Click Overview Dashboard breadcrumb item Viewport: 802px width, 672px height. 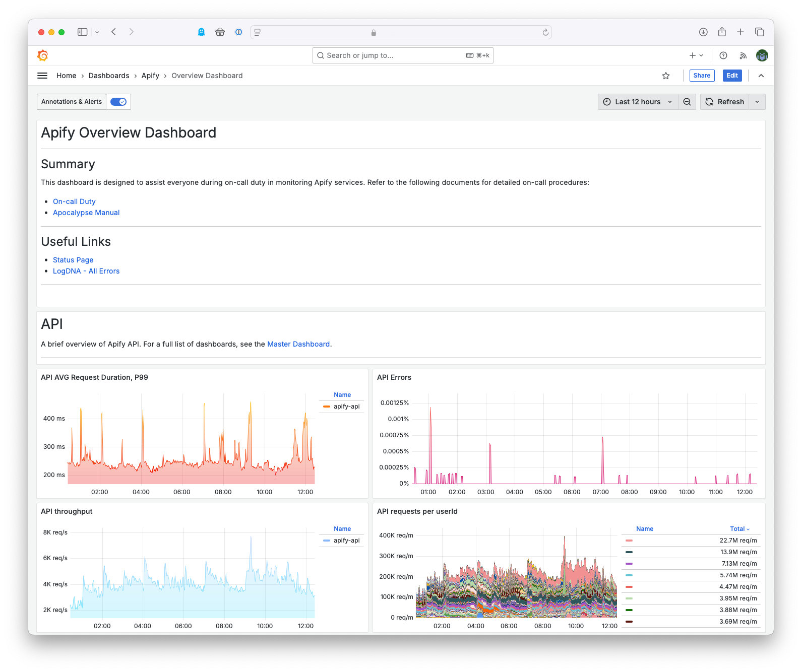(207, 76)
